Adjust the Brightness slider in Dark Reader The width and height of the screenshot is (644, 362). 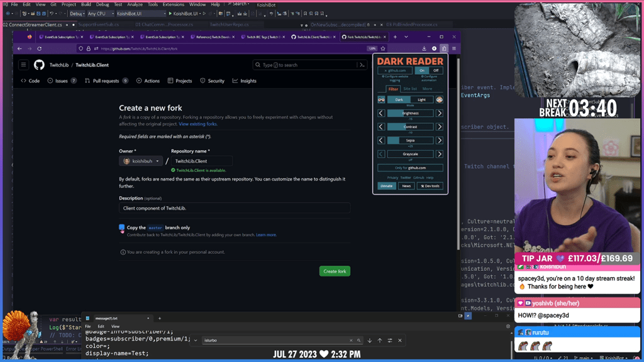[410, 113]
